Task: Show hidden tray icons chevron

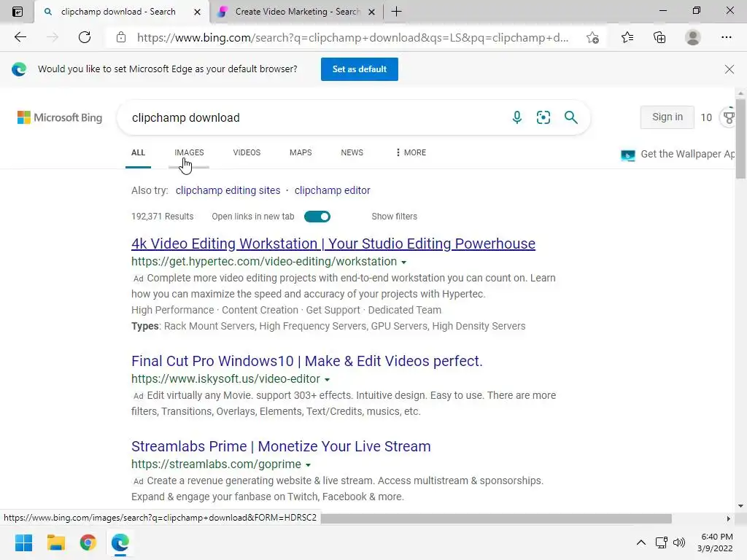Action: tap(641, 542)
